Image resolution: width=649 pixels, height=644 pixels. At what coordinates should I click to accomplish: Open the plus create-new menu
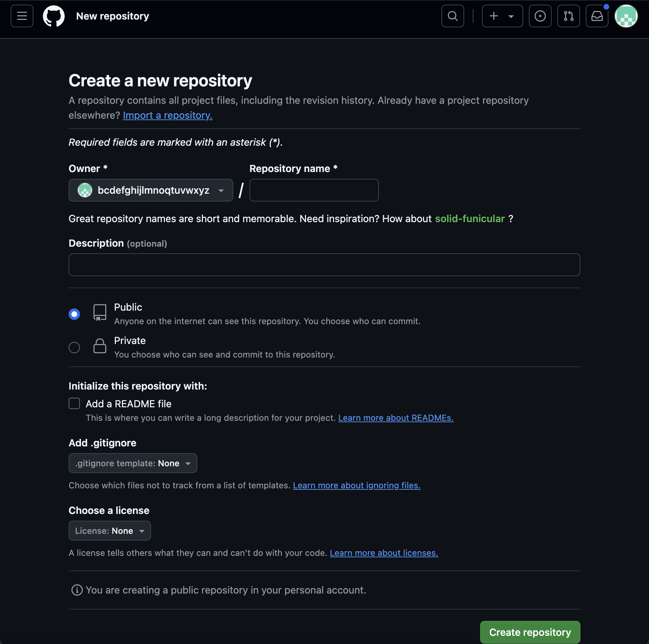click(502, 16)
